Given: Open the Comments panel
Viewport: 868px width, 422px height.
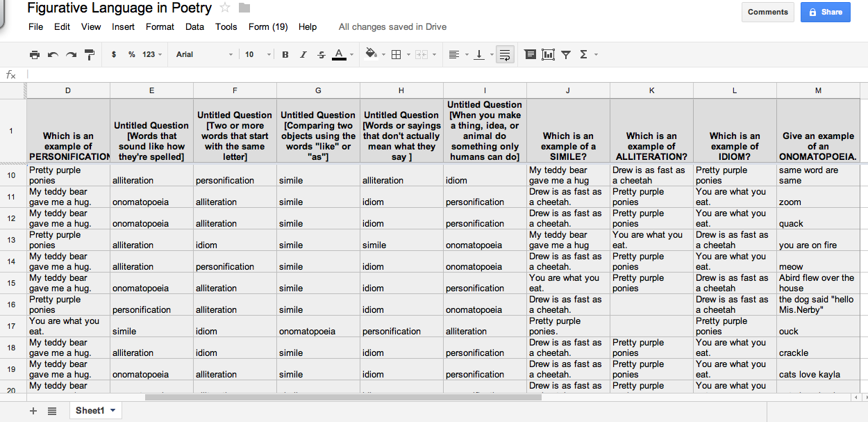Looking at the screenshot, I should (767, 12).
